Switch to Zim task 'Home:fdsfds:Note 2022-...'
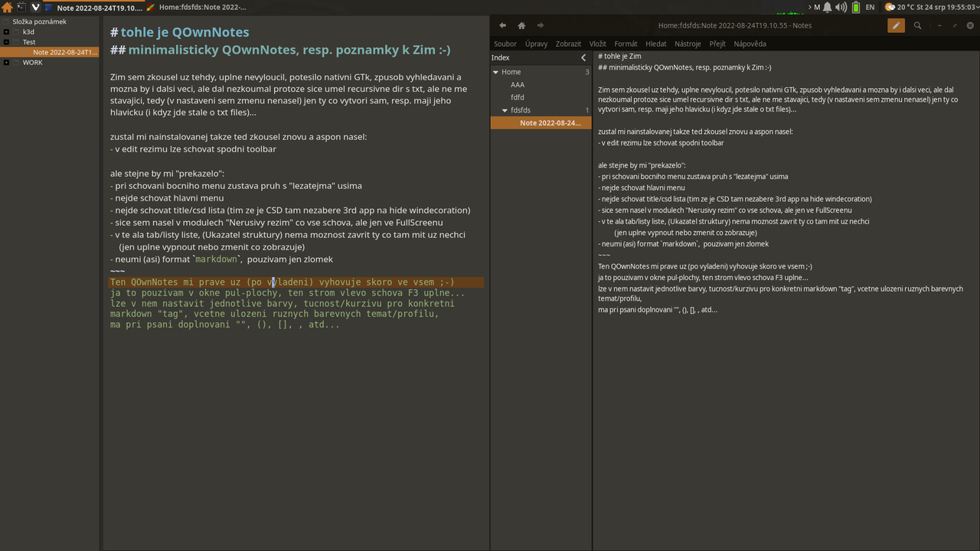Image resolution: width=980 pixels, height=551 pixels. (196, 8)
